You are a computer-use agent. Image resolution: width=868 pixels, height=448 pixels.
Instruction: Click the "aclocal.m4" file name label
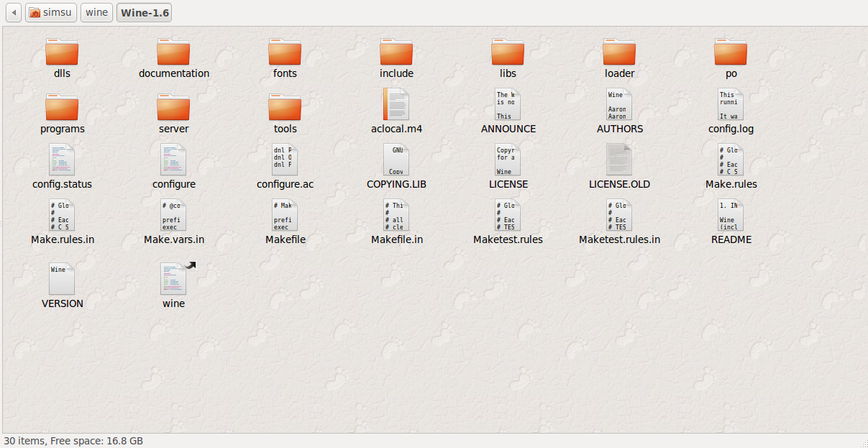tap(396, 129)
